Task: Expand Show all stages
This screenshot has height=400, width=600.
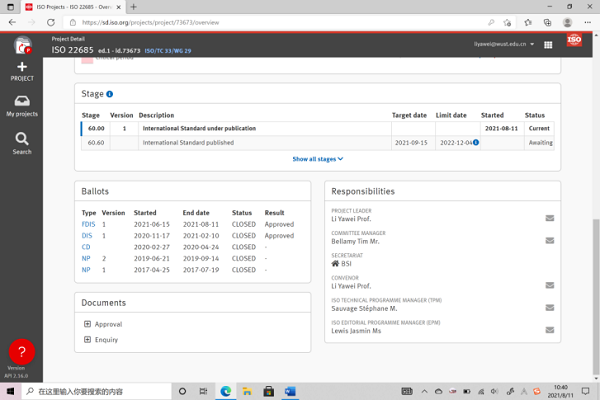Action: [317, 159]
